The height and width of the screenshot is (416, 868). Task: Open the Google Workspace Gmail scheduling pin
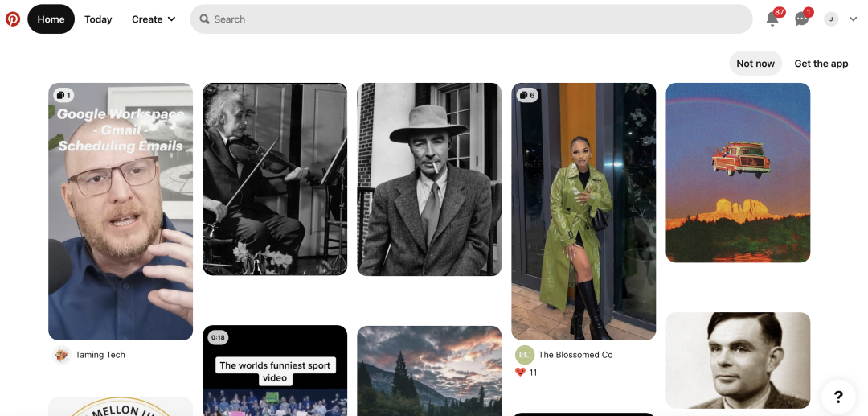click(x=121, y=211)
